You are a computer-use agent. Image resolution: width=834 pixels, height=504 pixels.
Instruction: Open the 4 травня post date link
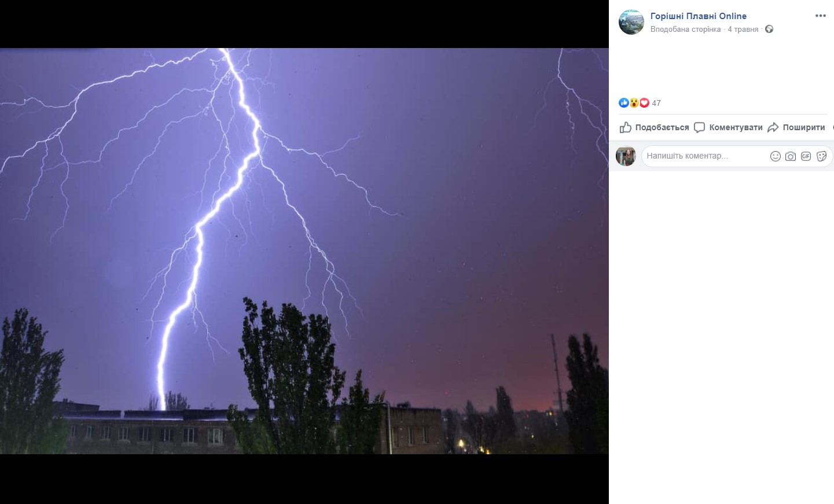(x=743, y=29)
